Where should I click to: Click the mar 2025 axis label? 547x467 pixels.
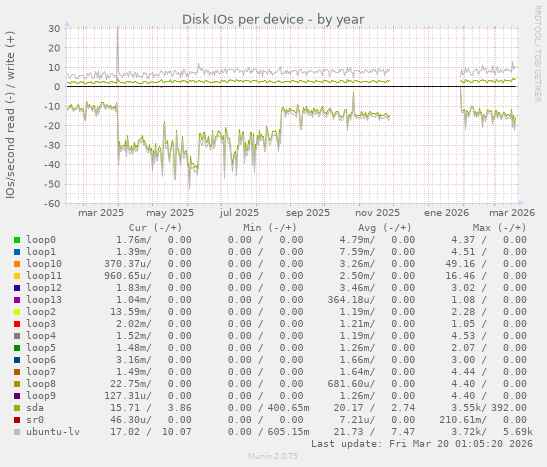(101, 213)
